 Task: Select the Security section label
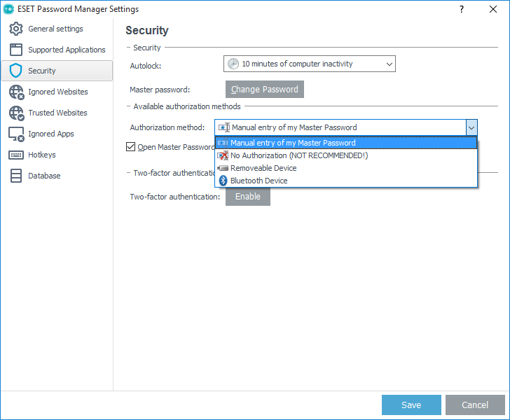point(41,71)
